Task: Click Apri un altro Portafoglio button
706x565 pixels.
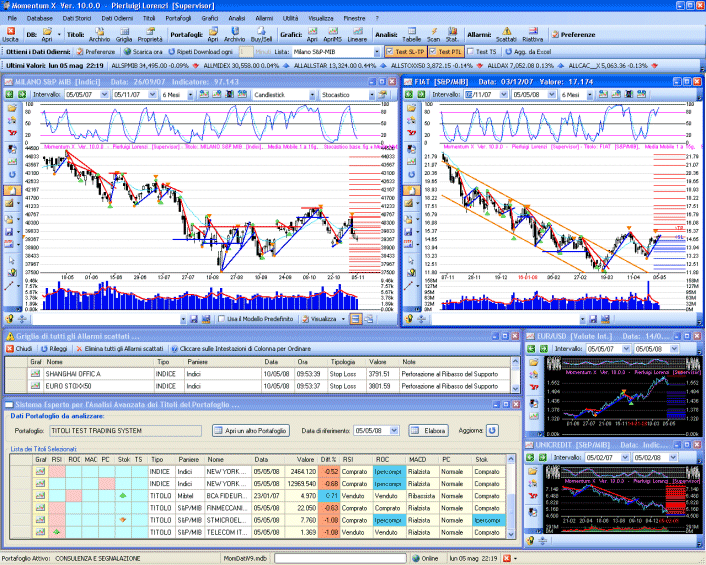Action: click(251, 430)
